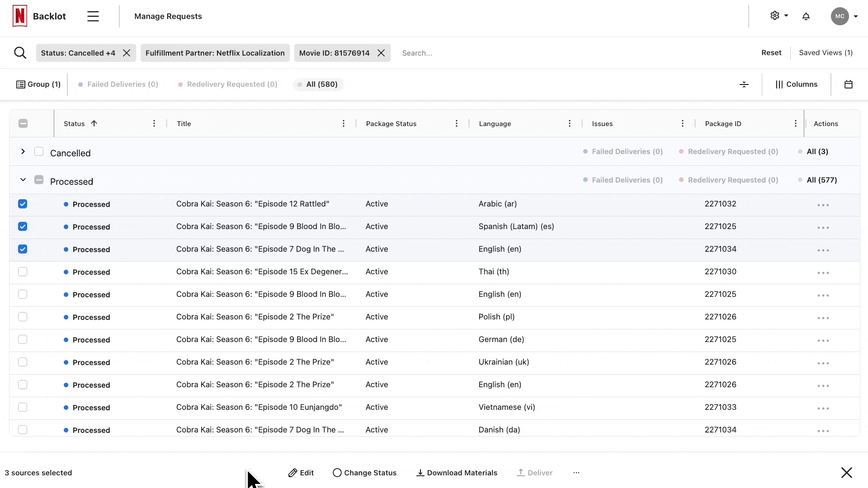Expand the Cancelled group
This screenshot has height=488, width=868.
23,152
